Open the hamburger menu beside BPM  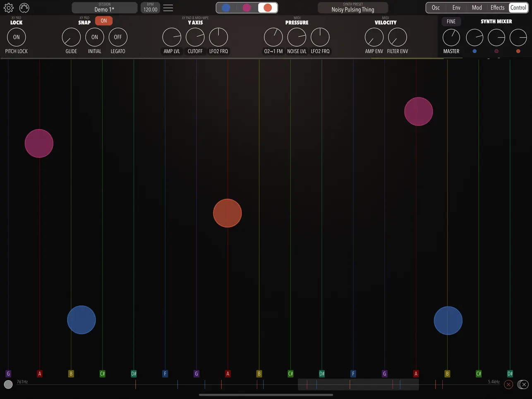tap(168, 7)
